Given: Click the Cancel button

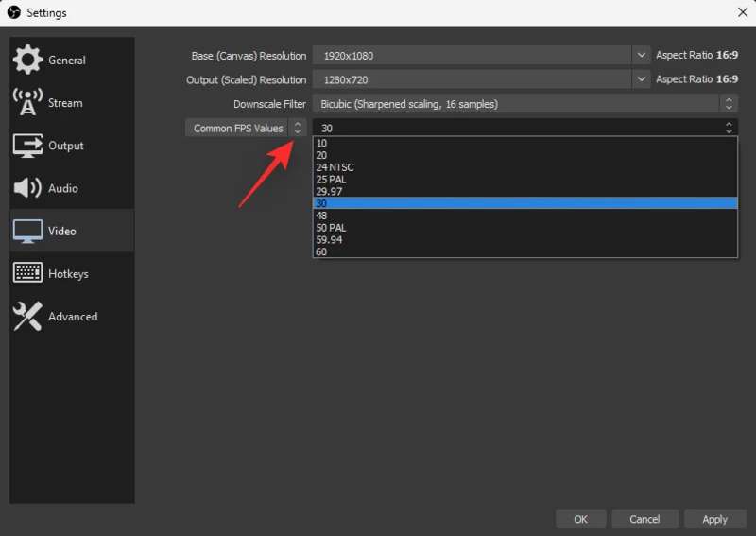Looking at the screenshot, I should coord(644,519).
